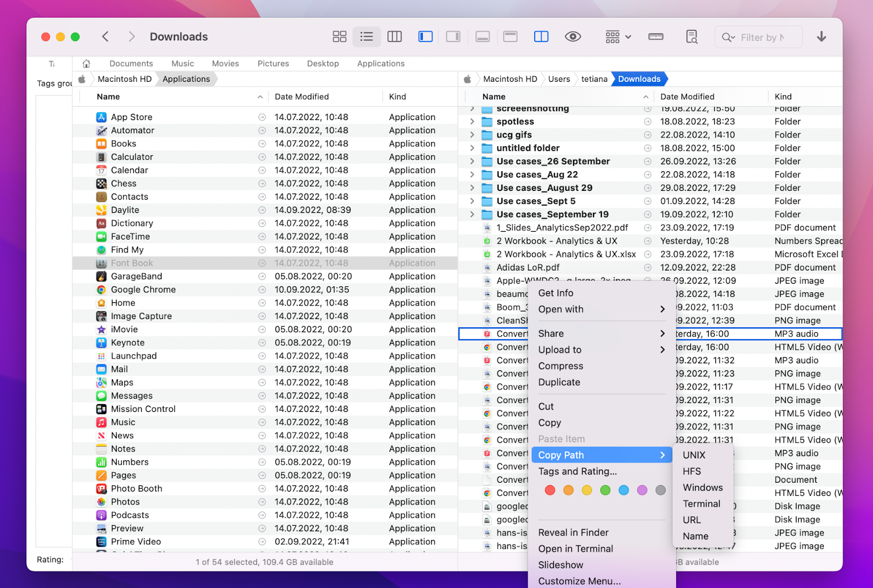The height and width of the screenshot is (588, 873).
Task: Select the Podcasts app icon
Action: tap(101, 515)
